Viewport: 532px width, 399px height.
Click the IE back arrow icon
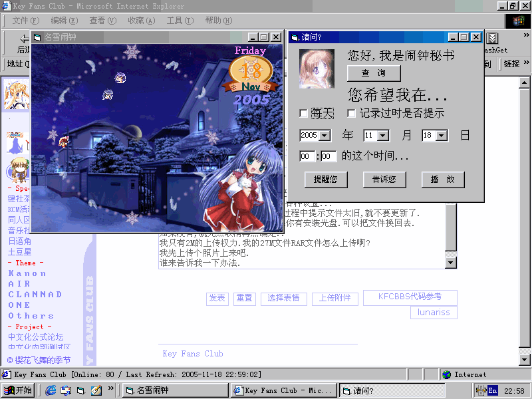coord(25,39)
